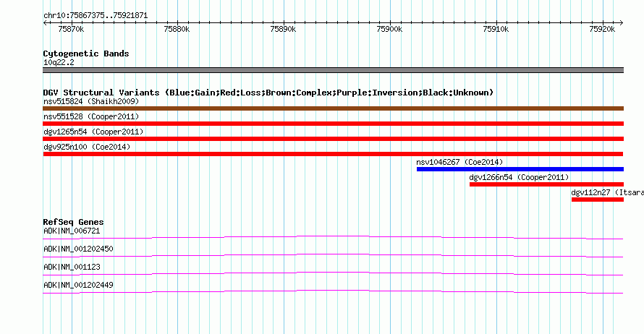
Task: Click the 75910k ruler tick label
Action: coord(496,29)
